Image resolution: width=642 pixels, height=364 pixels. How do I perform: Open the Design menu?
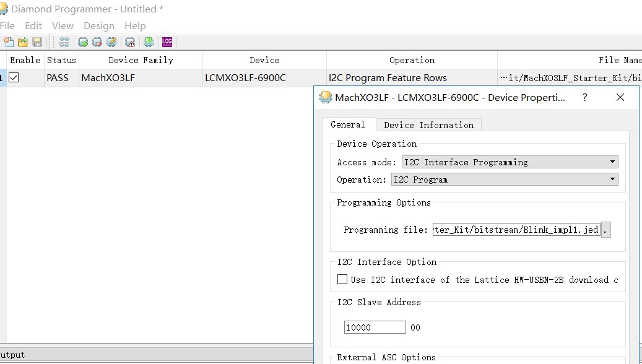98,25
